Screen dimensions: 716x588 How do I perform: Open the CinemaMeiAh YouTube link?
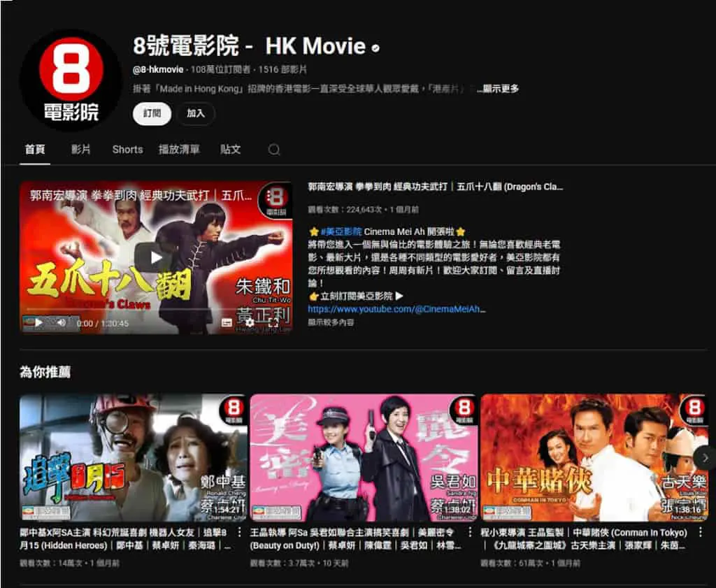[x=396, y=309]
